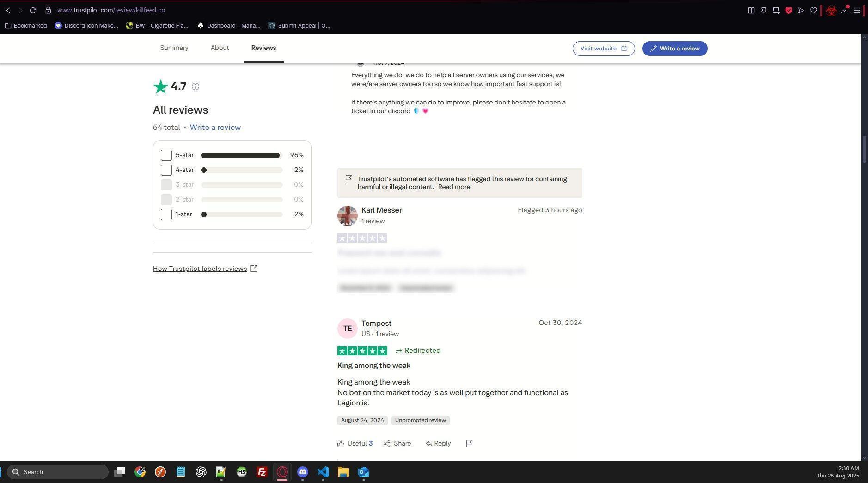Click the browser address bar URL
The height and width of the screenshot is (483, 868).
click(111, 10)
